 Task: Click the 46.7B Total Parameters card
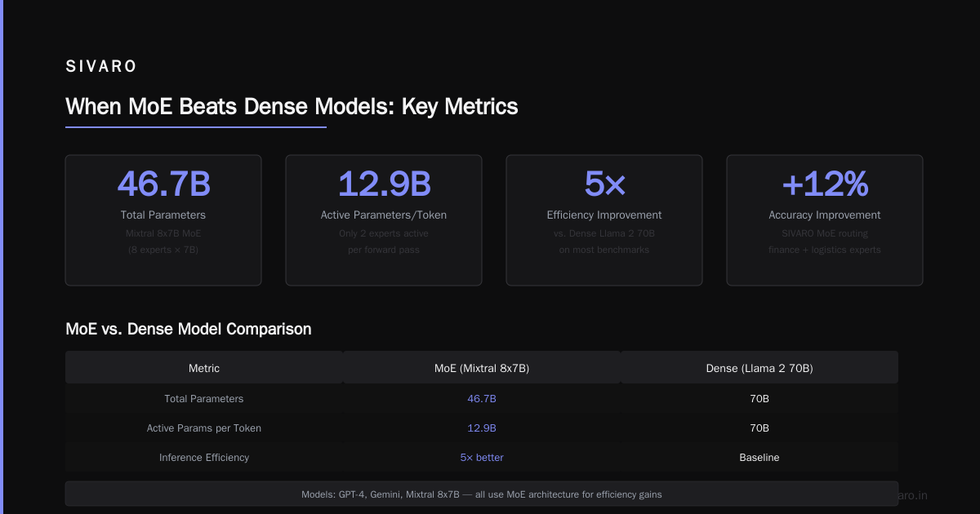point(163,220)
